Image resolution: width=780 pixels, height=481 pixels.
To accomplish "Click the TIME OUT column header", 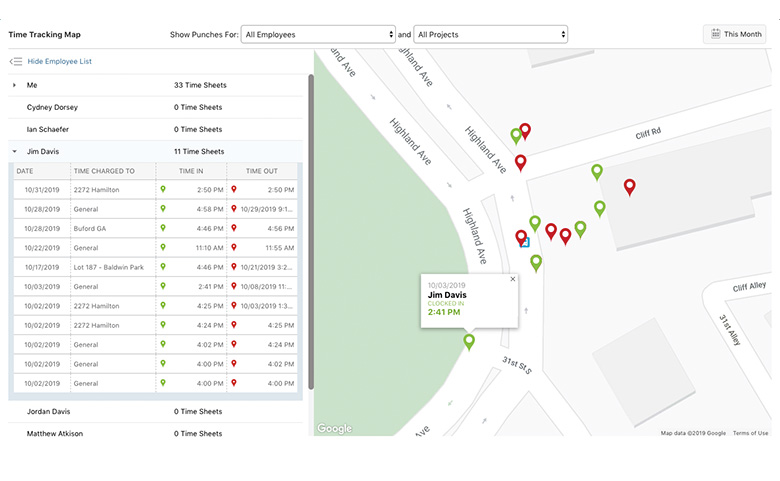I will click(262, 171).
